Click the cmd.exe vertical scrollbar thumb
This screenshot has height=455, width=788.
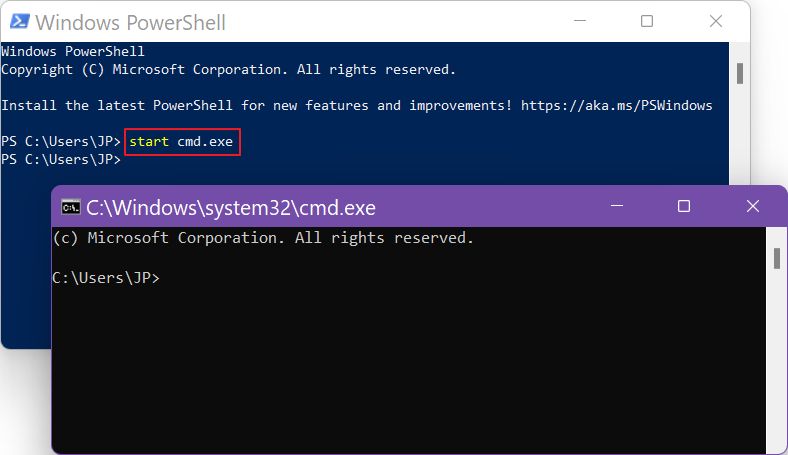click(x=777, y=258)
